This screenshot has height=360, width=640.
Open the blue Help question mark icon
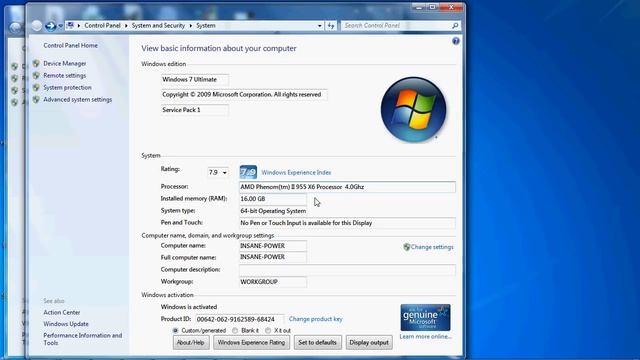coord(456,41)
